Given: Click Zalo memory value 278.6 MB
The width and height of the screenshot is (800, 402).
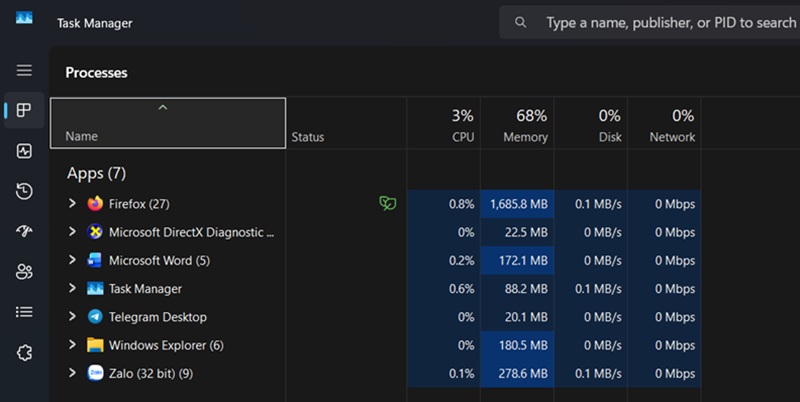Looking at the screenshot, I should 523,374.
